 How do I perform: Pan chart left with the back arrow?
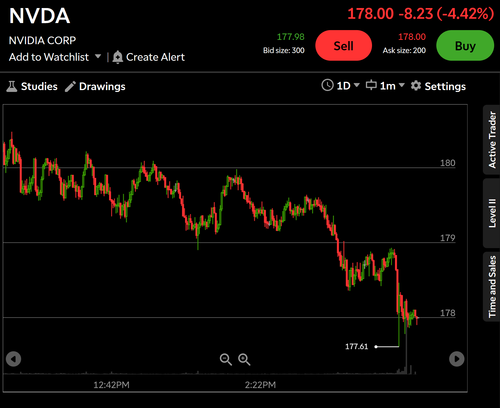(14, 359)
